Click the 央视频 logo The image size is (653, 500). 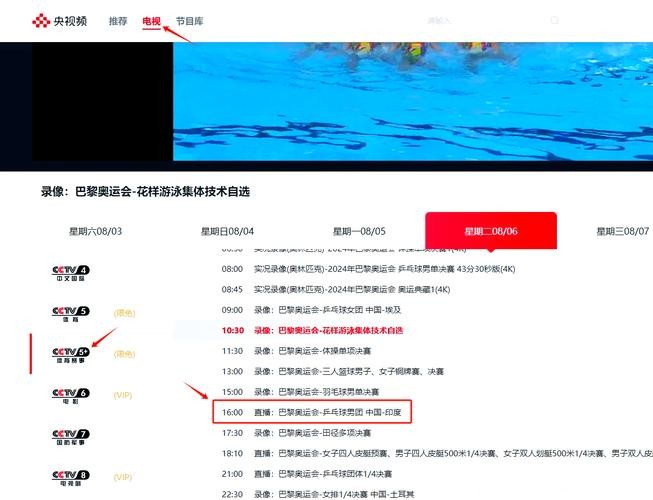click(x=60, y=21)
